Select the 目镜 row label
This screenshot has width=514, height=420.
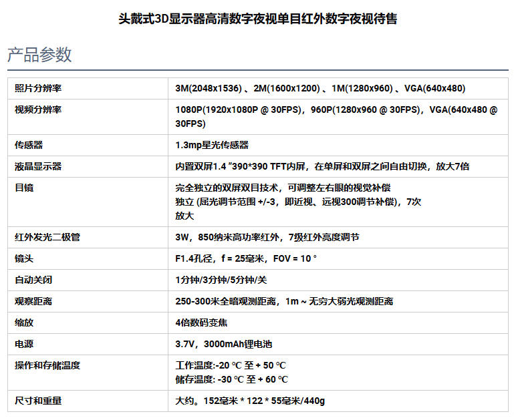click(24, 188)
